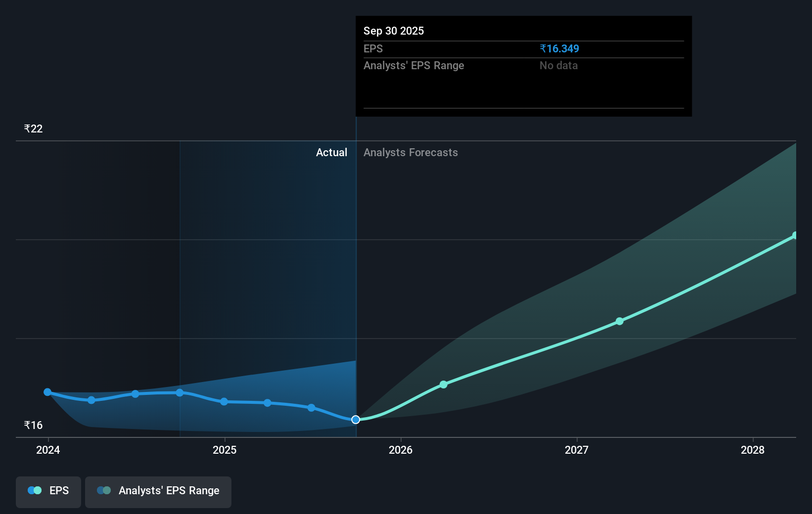Click the forecast point after 2026
Screen dimensions: 812x514
(x=444, y=385)
